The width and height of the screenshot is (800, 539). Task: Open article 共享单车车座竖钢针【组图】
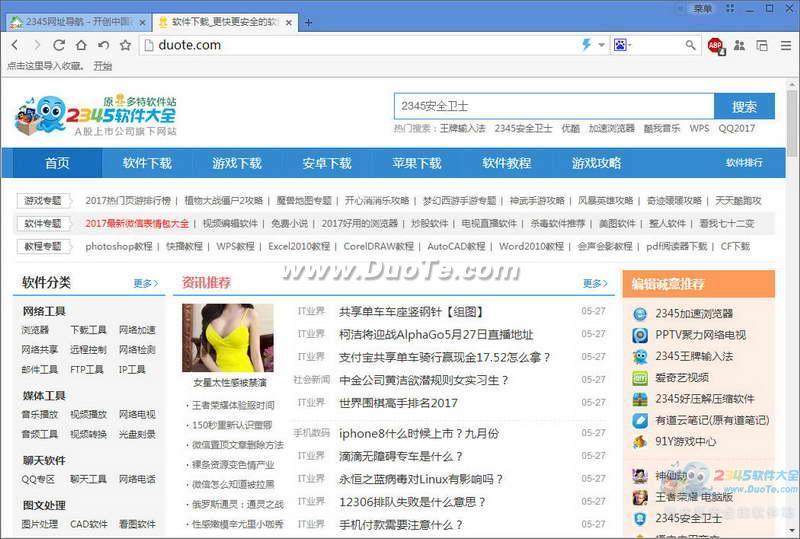tap(411, 311)
